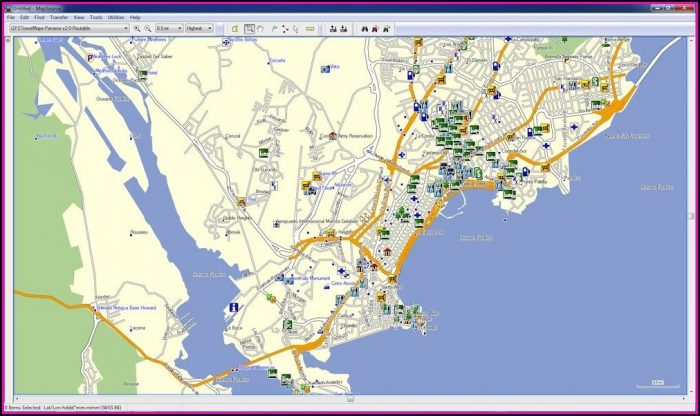Click receive from device icon
The image size is (700, 416).
click(344, 29)
